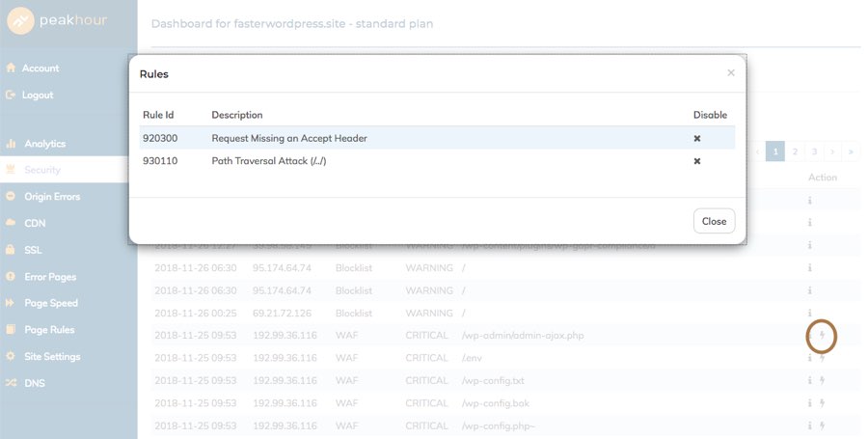Show info for the /wp-config.txt event
868x439 pixels.
[x=809, y=380]
